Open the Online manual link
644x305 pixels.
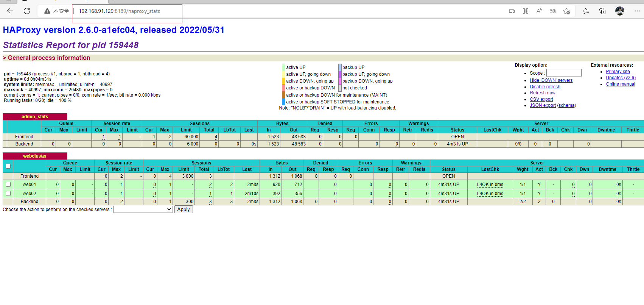[x=620, y=84]
